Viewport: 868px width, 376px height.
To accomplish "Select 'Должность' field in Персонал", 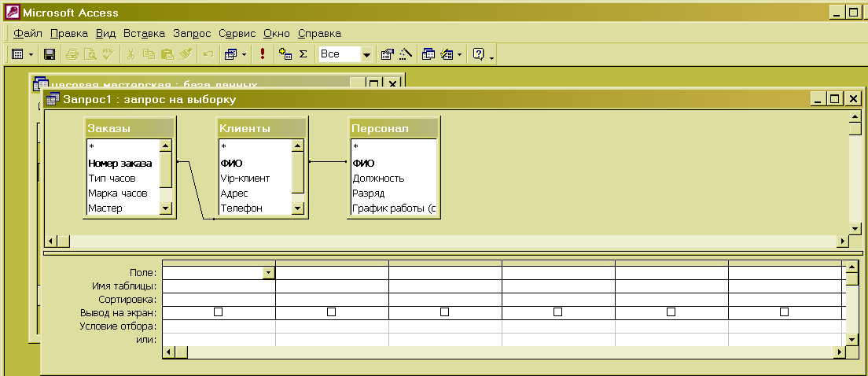I will click(x=379, y=179).
